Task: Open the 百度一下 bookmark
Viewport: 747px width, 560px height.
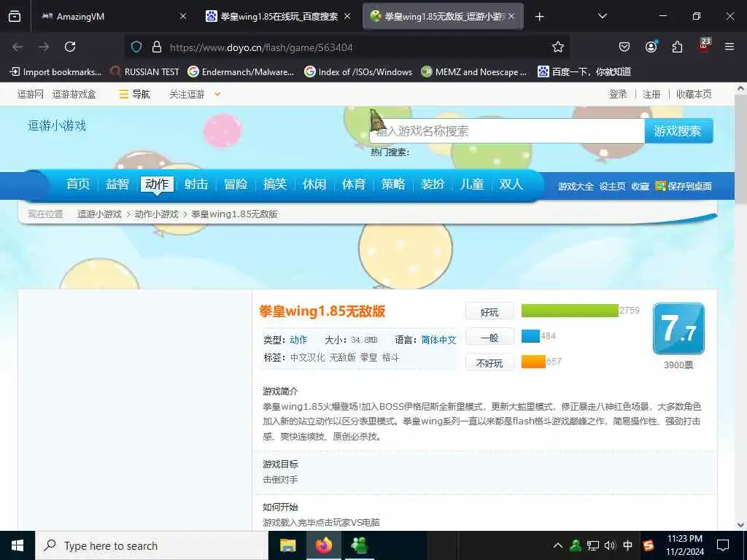Action: pyautogui.click(x=584, y=72)
